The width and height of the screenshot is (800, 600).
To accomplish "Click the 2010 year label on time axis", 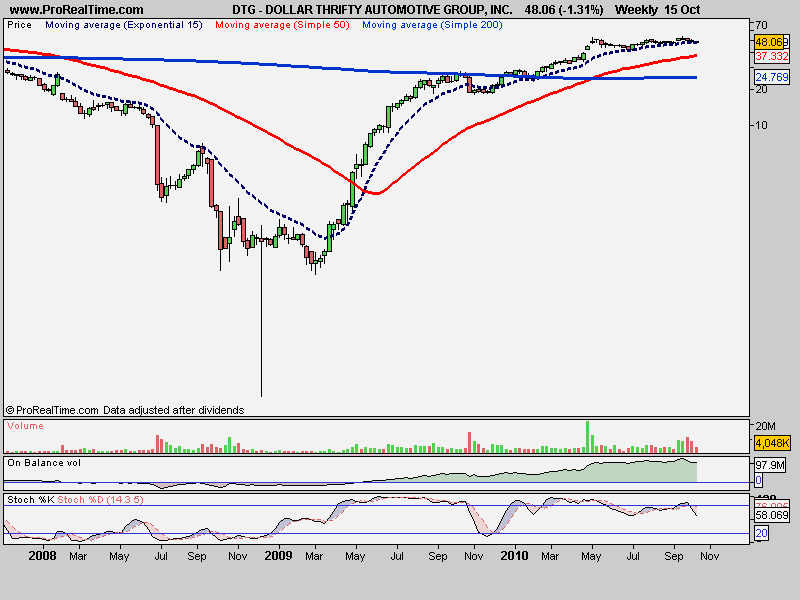I will point(514,556).
